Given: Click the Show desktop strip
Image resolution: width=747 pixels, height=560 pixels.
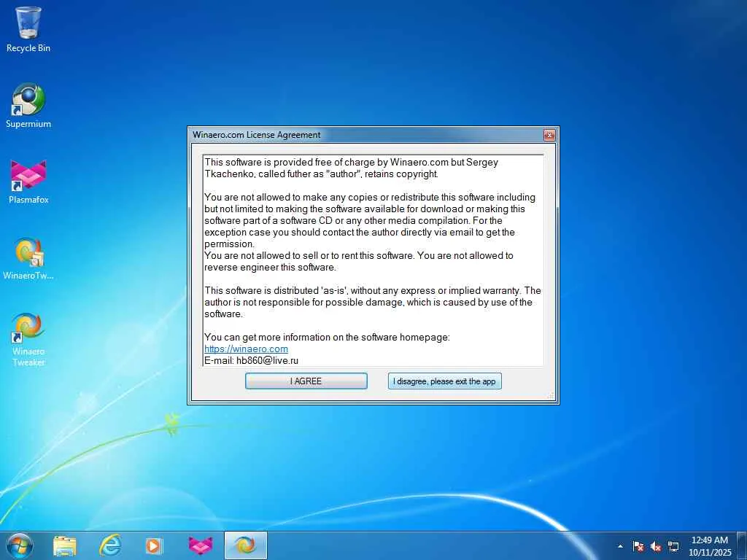Looking at the screenshot, I should coord(742,545).
